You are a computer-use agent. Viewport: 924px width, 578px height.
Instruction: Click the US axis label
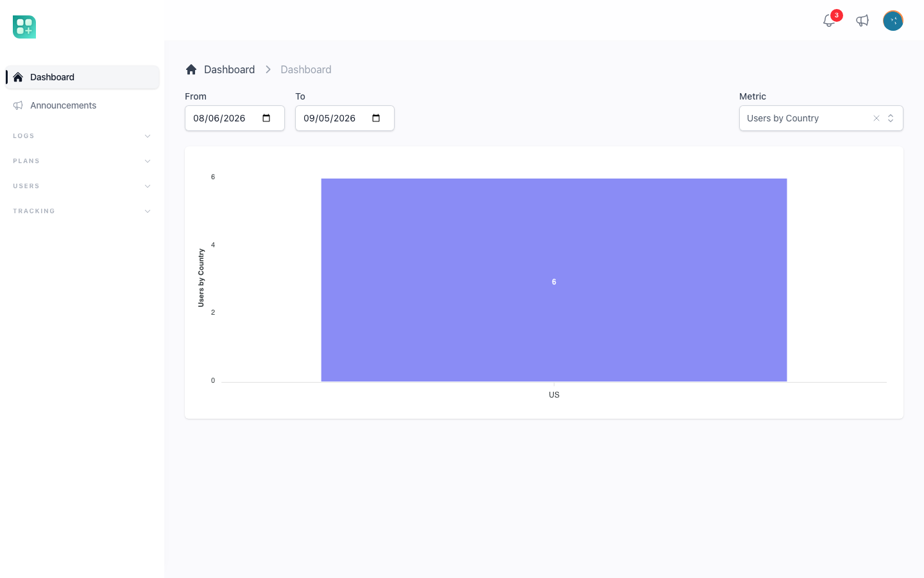point(554,395)
